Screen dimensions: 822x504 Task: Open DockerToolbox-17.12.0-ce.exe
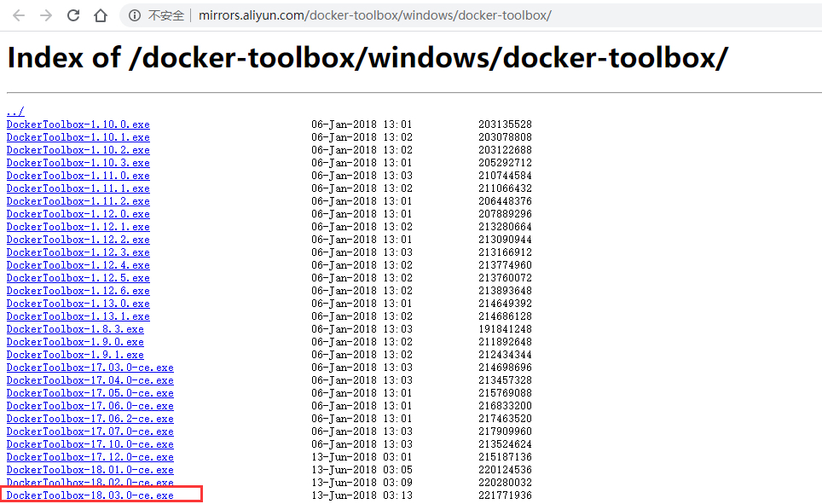(x=89, y=456)
